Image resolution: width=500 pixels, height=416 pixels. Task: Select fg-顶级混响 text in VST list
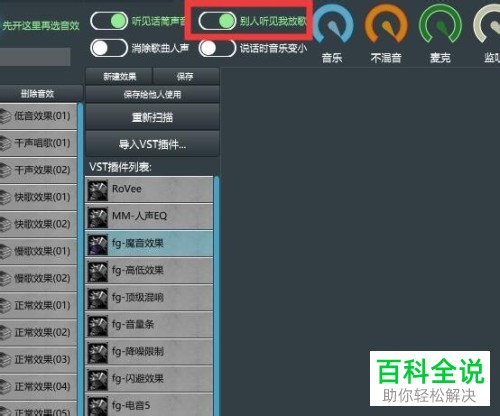[x=138, y=297]
